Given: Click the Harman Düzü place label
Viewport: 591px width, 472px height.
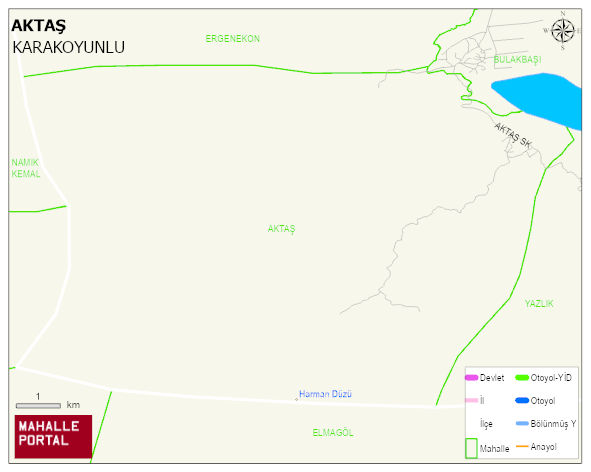Looking at the screenshot, I should [325, 394].
